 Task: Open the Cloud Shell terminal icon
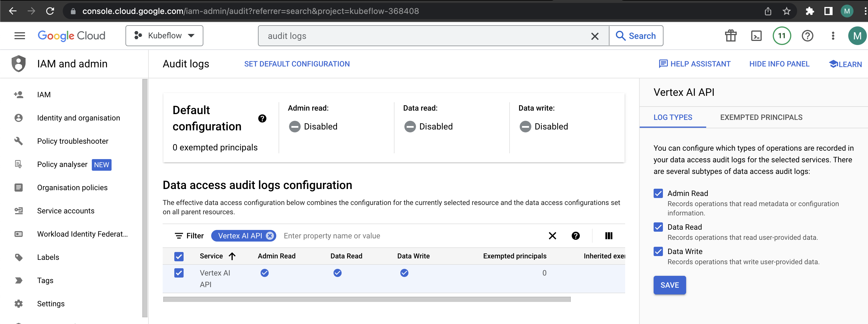point(756,36)
